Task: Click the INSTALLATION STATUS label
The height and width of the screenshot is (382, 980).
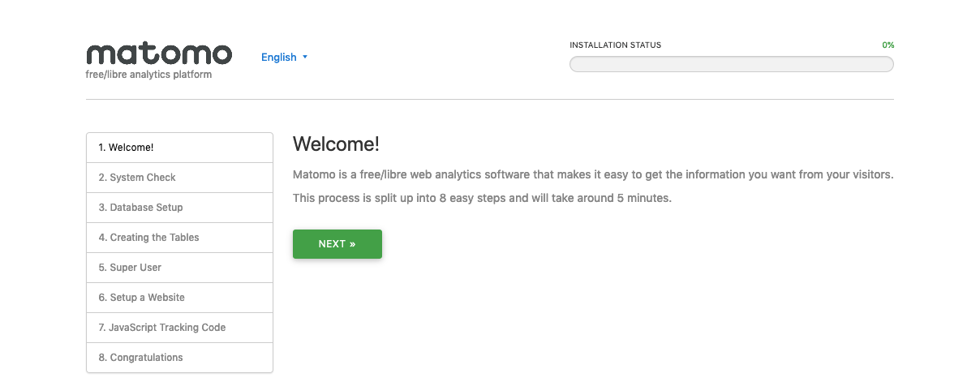Action: click(x=615, y=45)
